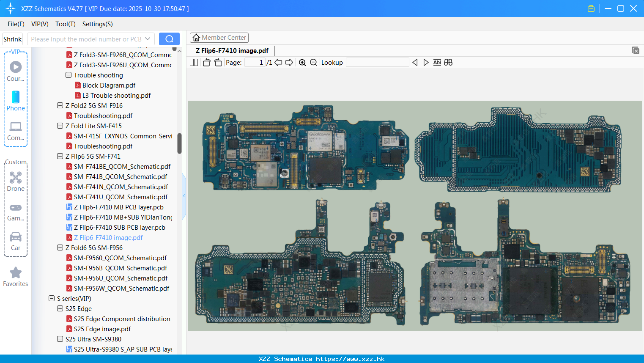Collapse the S25 Edge node
The height and width of the screenshot is (363, 644).
click(x=60, y=308)
